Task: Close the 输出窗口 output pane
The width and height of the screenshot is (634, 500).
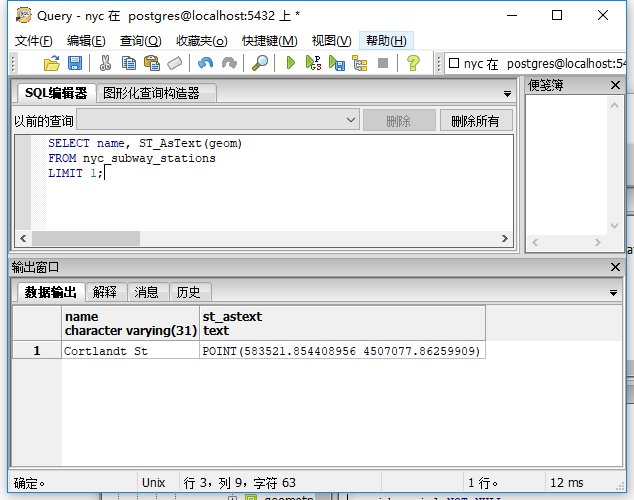Action: [615, 267]
